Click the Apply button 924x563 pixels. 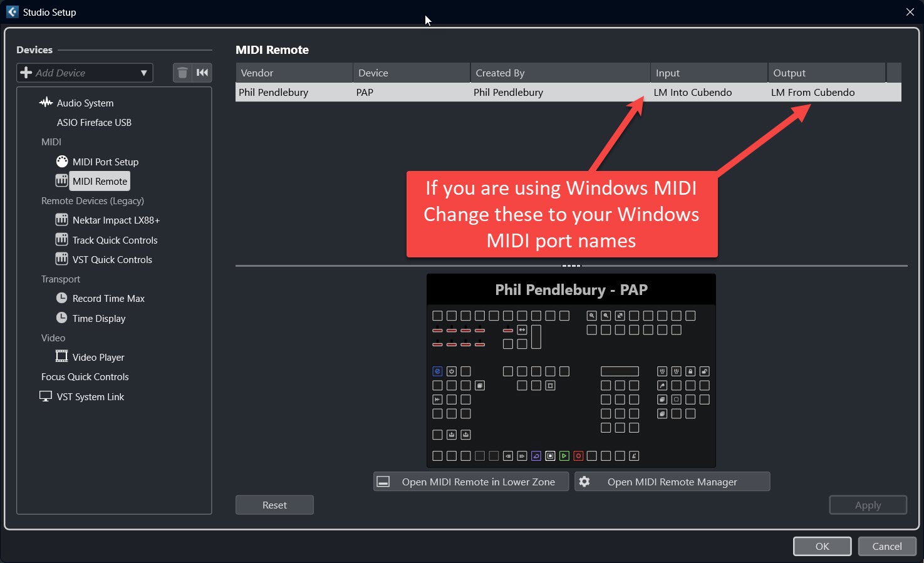(x=868, y=505)
